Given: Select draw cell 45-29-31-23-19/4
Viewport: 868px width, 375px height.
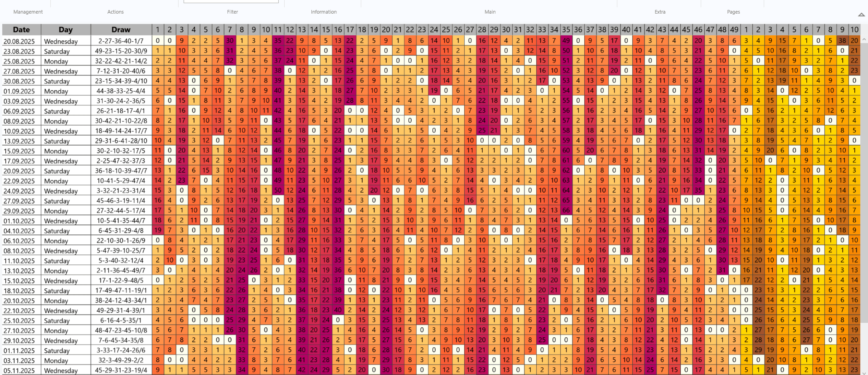Looking at the screenshot, I should [x=121, y=370].
